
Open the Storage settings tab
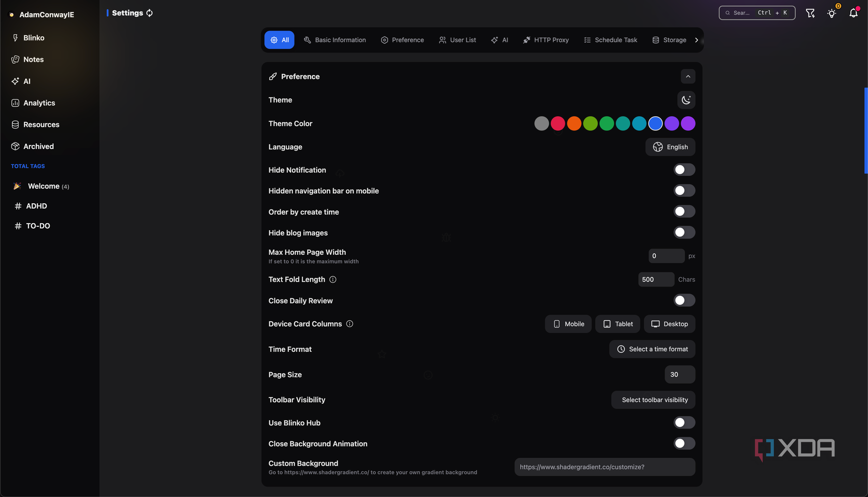click(669, 39)
